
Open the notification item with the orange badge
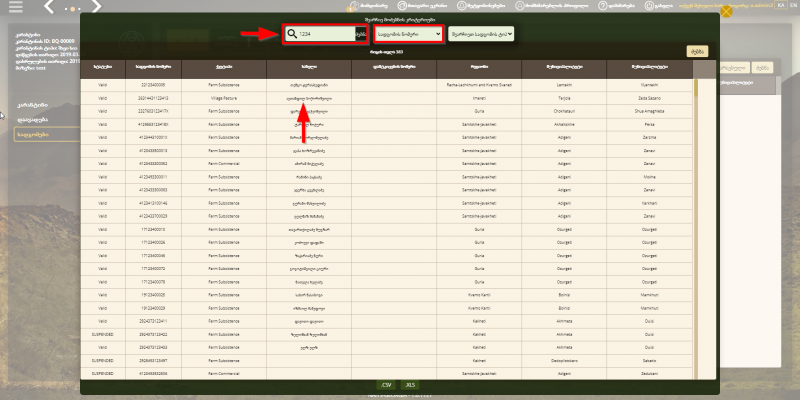[x=367, y=6]
